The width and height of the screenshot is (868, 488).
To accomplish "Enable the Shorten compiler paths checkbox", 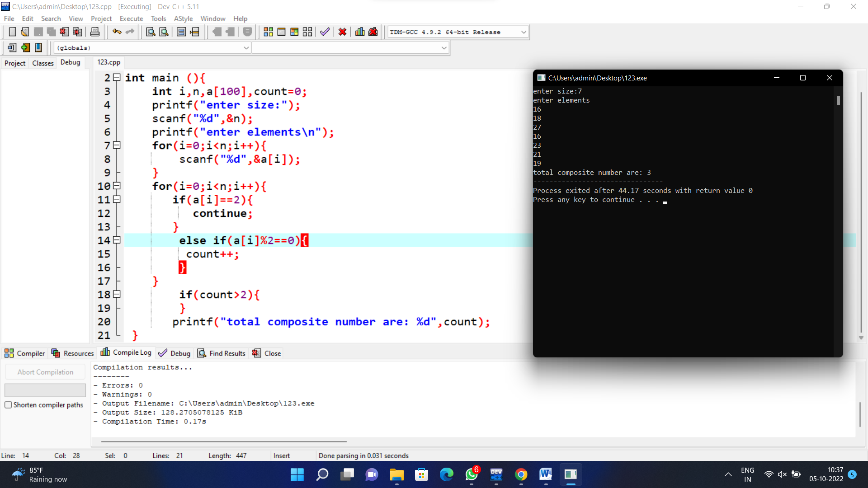I will (x=8, y=405).
